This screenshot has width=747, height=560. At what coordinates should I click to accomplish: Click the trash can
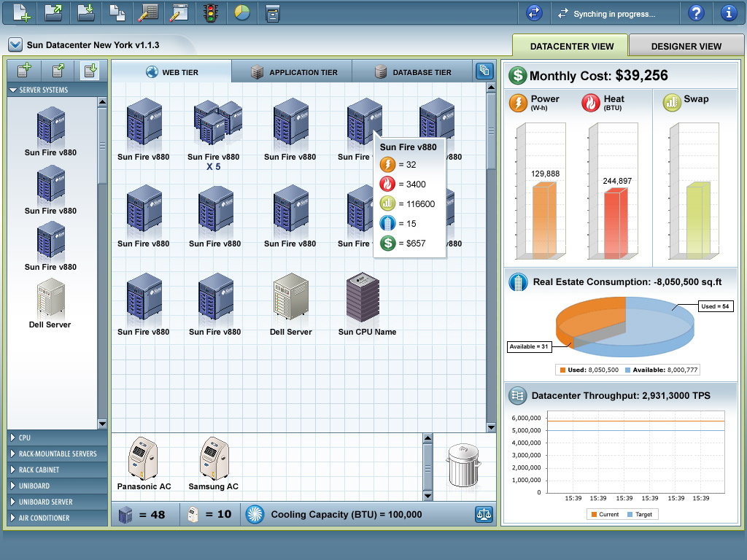point(463,465)
